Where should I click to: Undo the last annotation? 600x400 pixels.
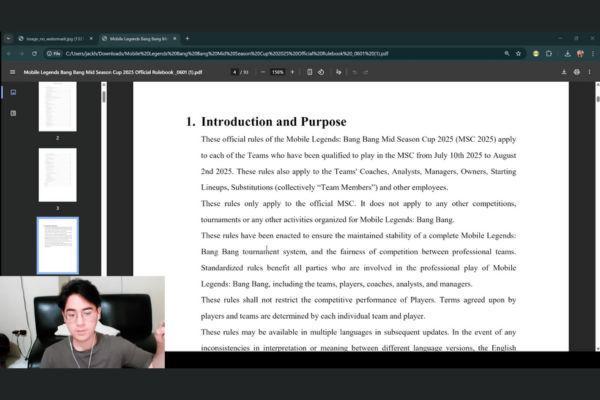355,72
